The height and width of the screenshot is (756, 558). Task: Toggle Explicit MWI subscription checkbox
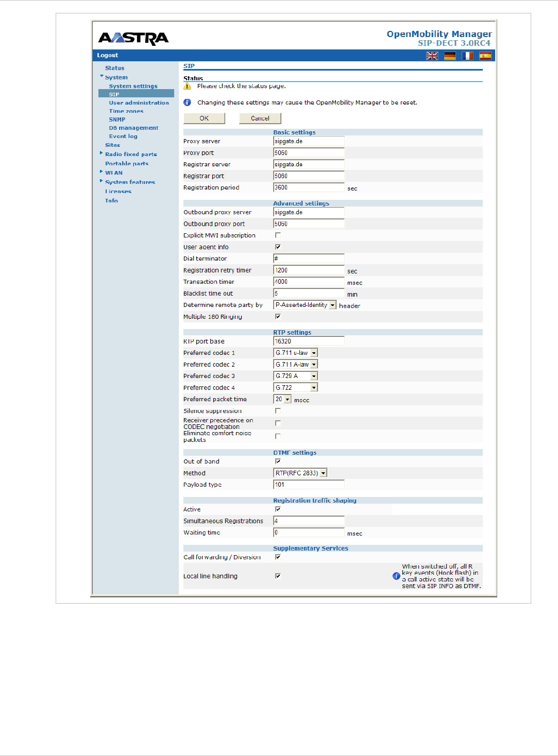[x=278, y=235]
